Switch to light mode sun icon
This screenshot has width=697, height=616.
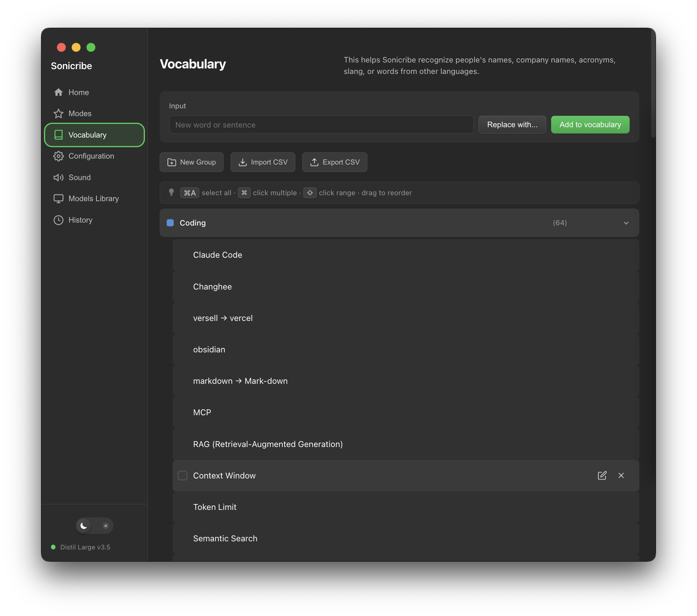coord(106,525)
